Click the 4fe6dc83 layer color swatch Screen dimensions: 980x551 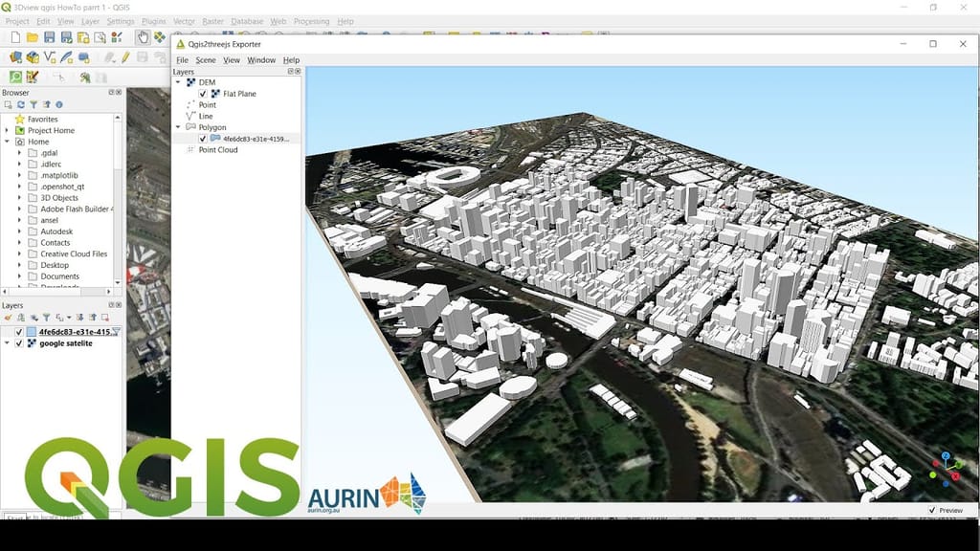pos(31,331)
